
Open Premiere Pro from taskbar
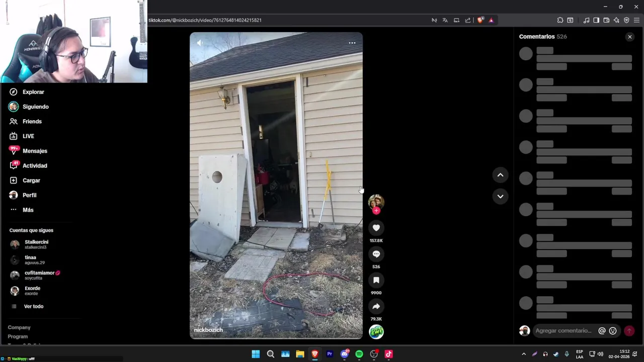(330, 354)
